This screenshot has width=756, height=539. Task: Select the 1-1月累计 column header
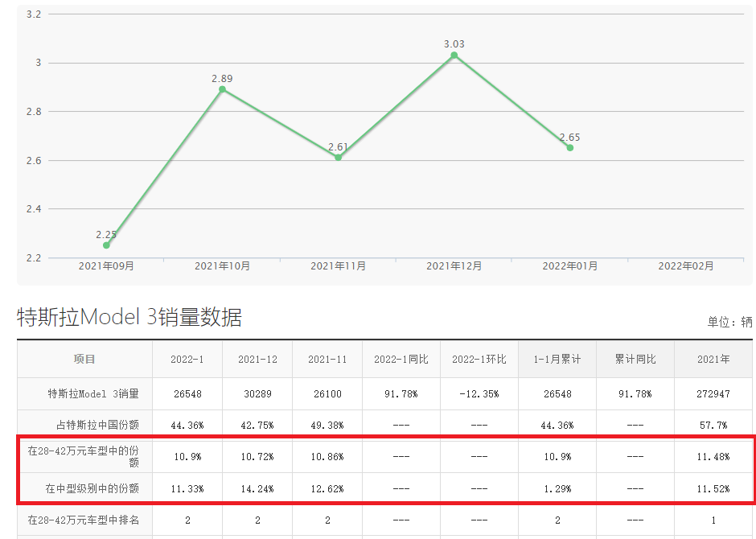557,359
